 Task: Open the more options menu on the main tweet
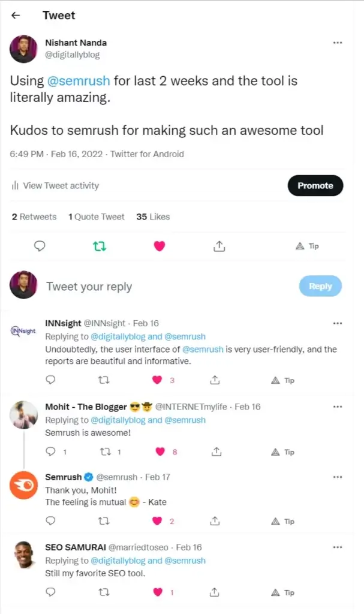tap(338, 43)
